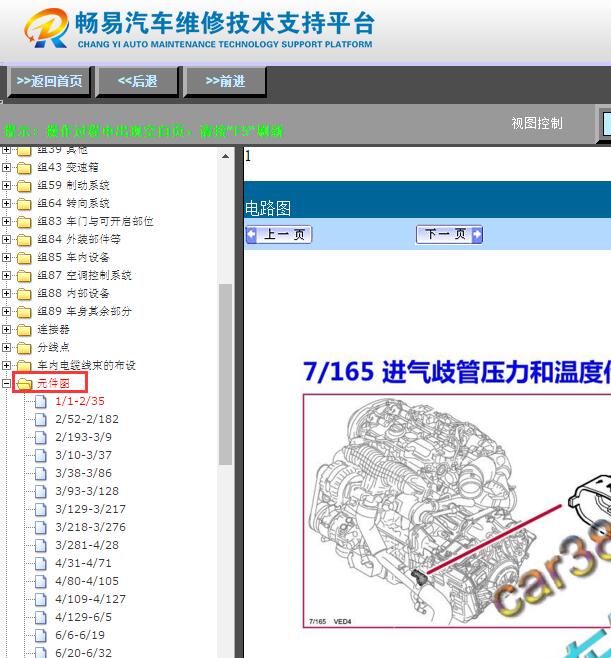Open the 6/6-6/19 component page
611x658 pixels.
80,636
